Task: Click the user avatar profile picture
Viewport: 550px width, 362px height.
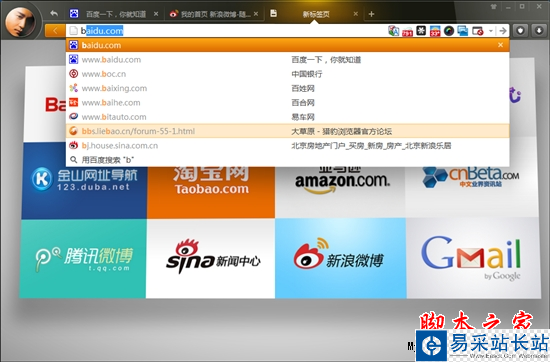Action: click(x=21, y=21)
